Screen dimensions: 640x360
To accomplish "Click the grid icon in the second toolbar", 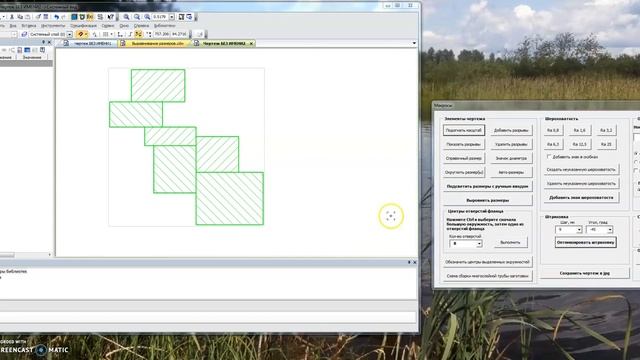I will (x=105, y=34).
